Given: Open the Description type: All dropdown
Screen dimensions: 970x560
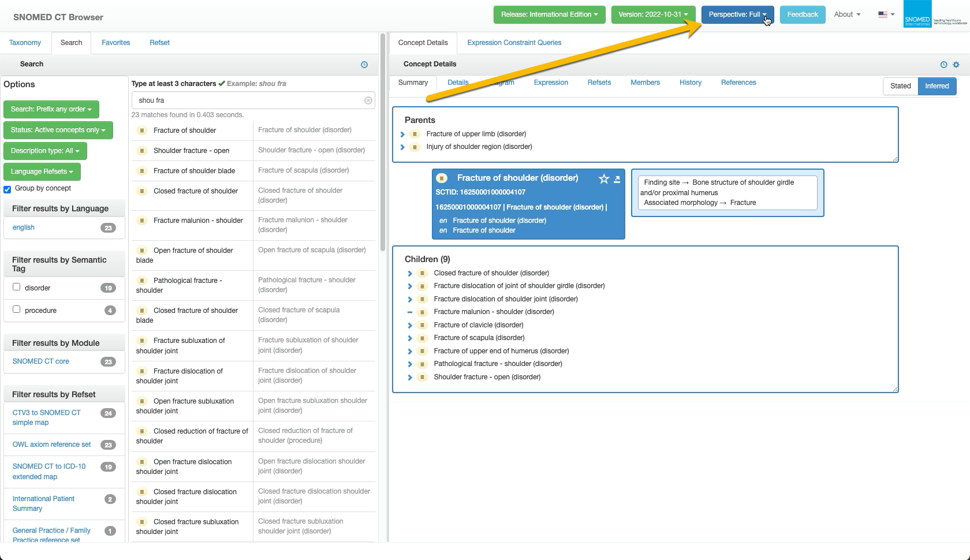Looking at the screenshot, I should click(x=45, y=151).
